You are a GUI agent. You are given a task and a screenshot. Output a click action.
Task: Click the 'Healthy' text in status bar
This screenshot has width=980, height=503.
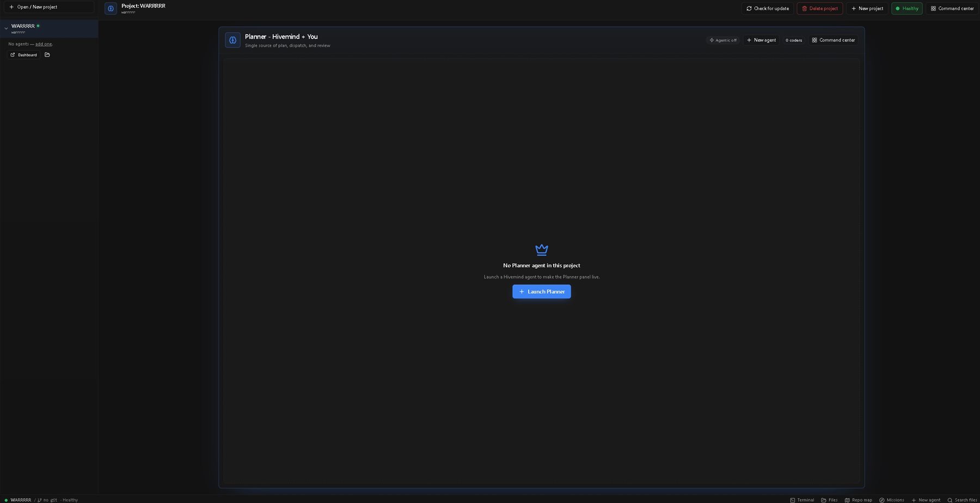click(70, 500)
